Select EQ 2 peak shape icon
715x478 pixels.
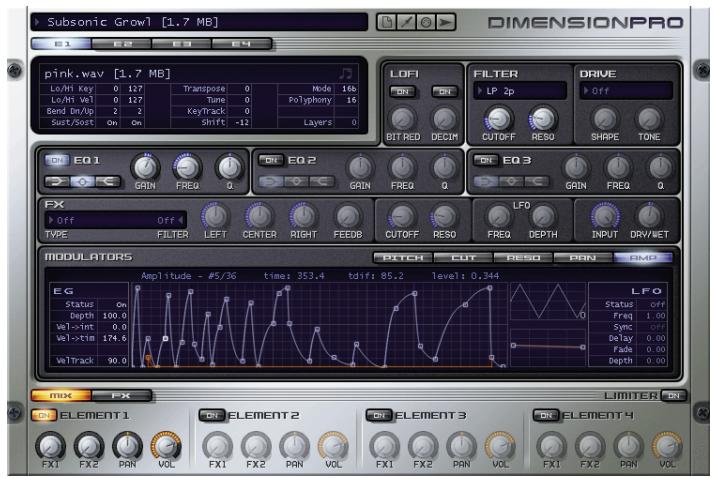click(296, 182)
